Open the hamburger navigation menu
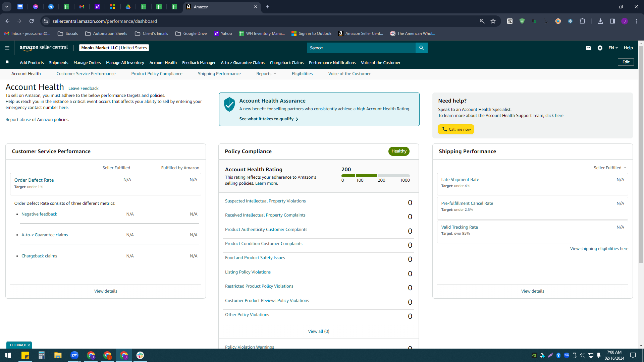The image size is (644, 362). point(7,48)
